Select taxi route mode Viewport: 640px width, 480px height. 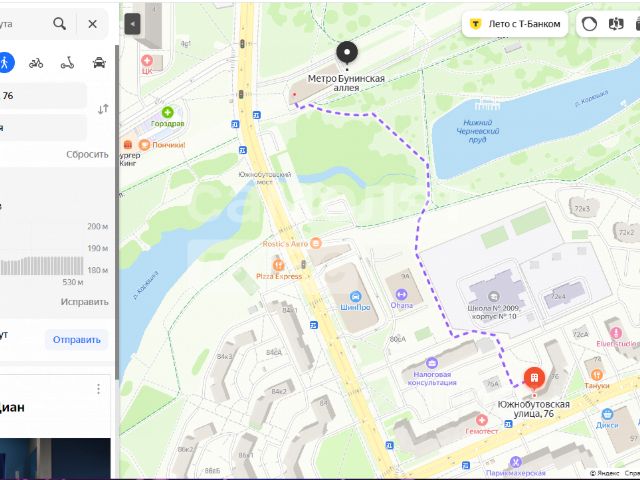pyautogui.click(x=99, y=63)
